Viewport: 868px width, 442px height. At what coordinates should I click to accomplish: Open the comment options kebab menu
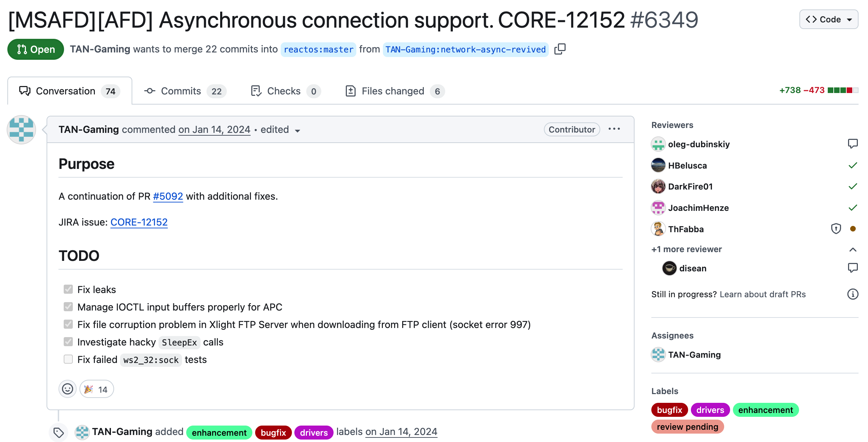pos(614,129)
